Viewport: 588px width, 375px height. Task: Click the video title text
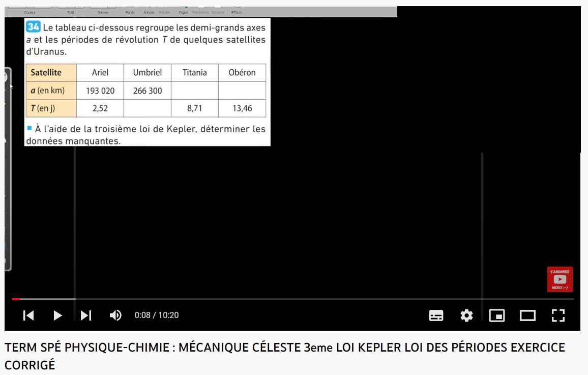pyautogui.click(x=285, y=356)
